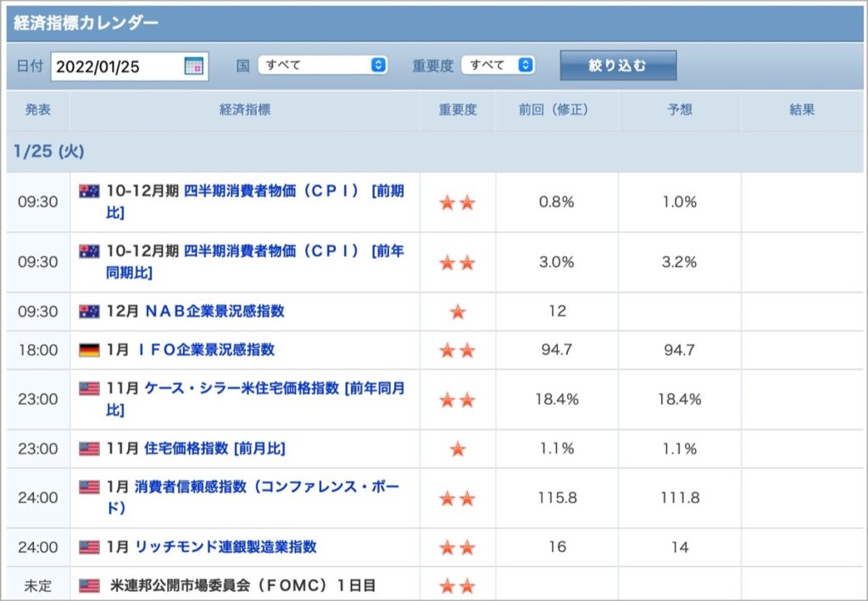Screen dimensions: 868x601
Task: Click forecast value 3.2%
Action: [680, 262]
